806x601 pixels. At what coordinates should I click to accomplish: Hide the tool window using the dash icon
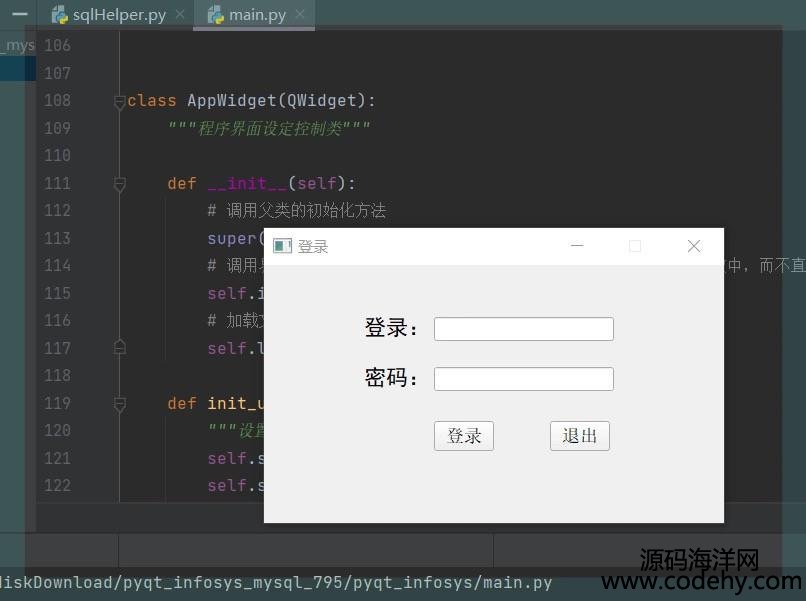[x=19, y=14]
